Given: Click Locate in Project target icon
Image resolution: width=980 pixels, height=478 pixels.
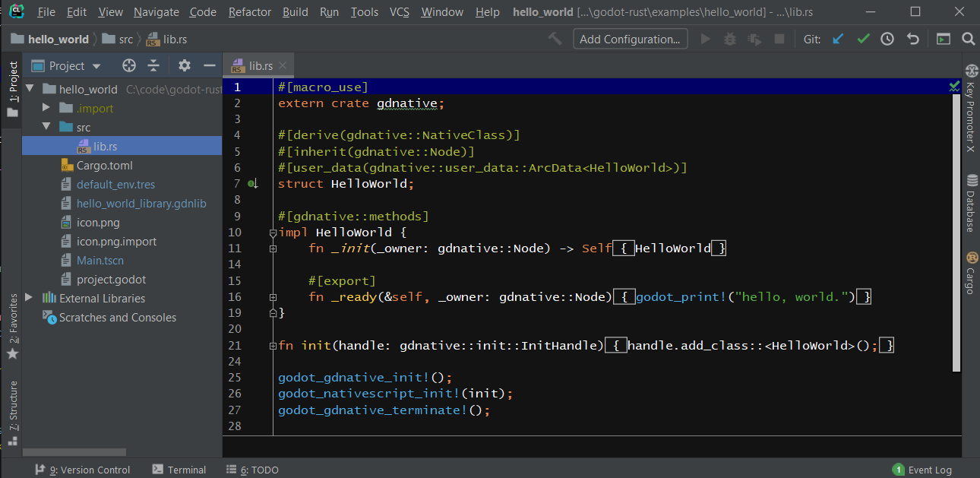Looking at the screenshot, I should (129, 65).
